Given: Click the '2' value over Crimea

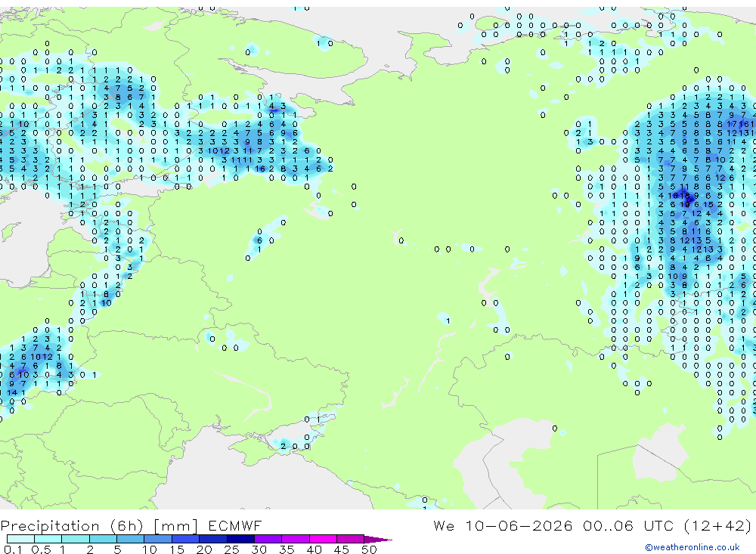Looking at the screenshot, I should point(283,446).
